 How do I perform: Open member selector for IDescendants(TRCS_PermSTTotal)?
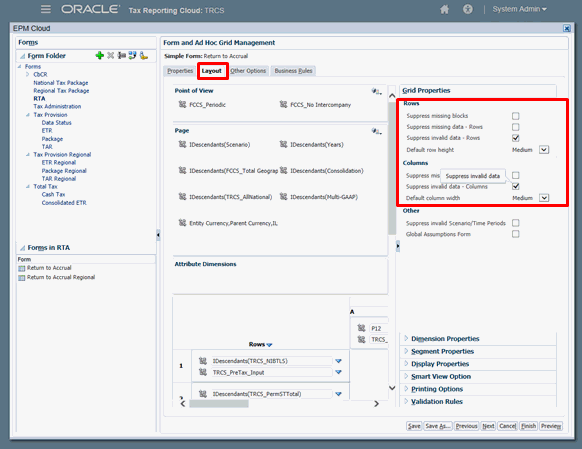203,394
